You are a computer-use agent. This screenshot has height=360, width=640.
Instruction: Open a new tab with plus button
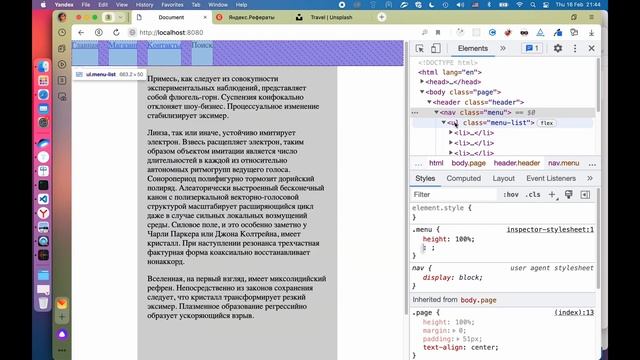[382, 17]
